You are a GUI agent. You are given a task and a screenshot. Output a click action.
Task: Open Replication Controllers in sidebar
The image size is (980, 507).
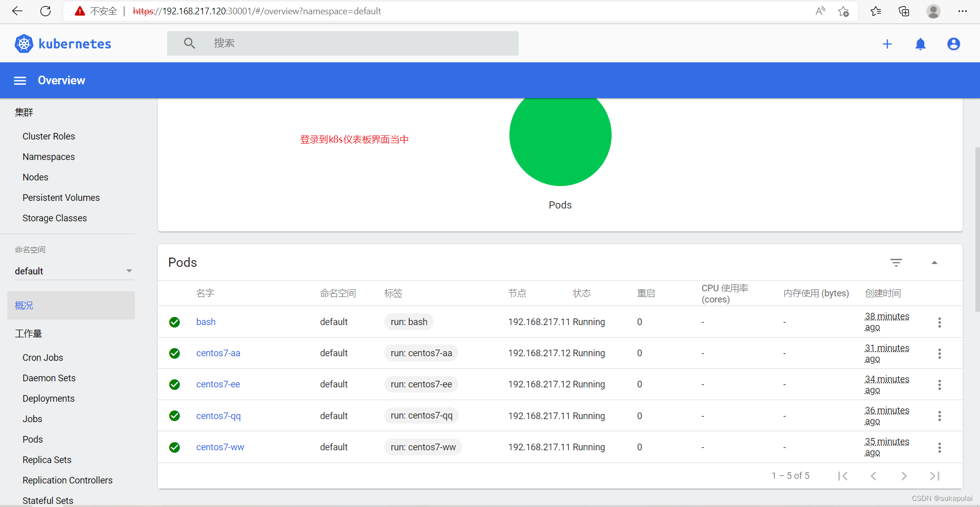pos(67,480)
